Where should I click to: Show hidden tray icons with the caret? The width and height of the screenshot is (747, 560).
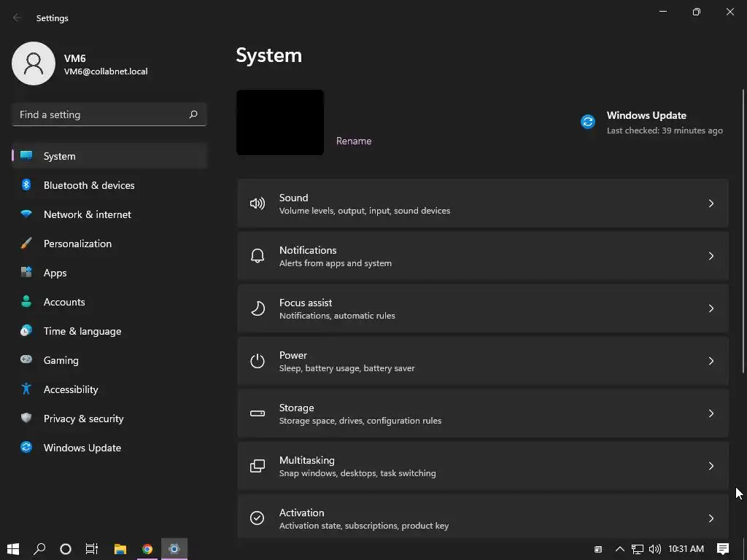click(620, 549)
